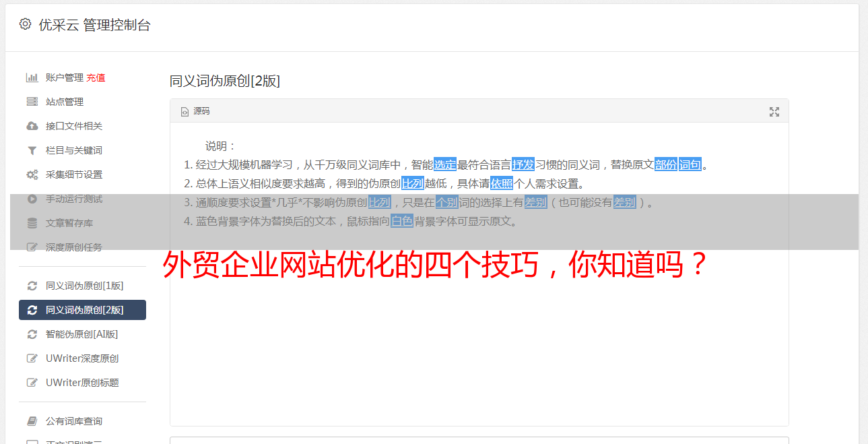Click the gear icon beside 优采云 管理控制台
This screenshot has width=868, height=444.
(x=25, y=24)
